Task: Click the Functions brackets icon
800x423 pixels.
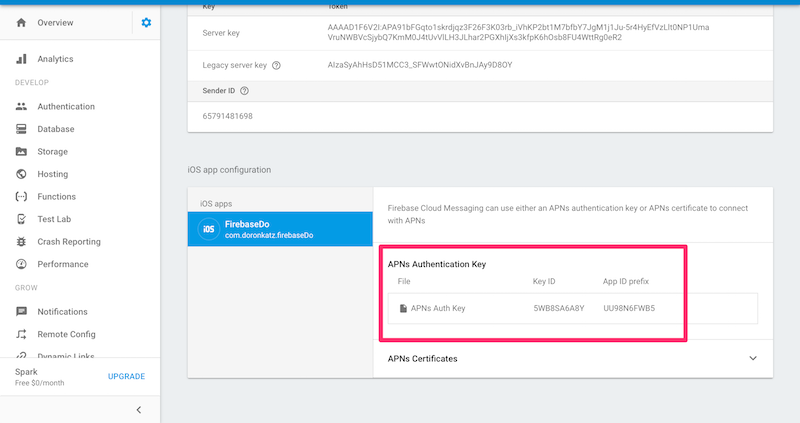Action: tap(21, 196)
